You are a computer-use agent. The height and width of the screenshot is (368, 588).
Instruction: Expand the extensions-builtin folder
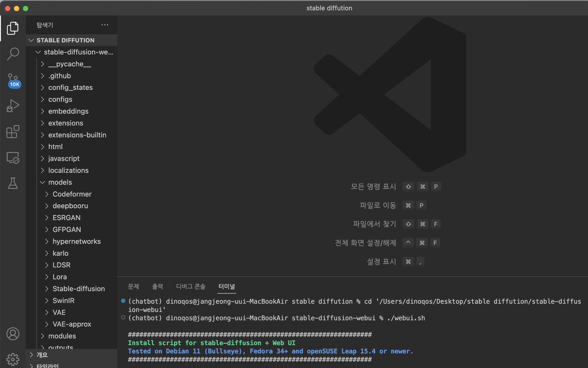click(x=77, y=135)
